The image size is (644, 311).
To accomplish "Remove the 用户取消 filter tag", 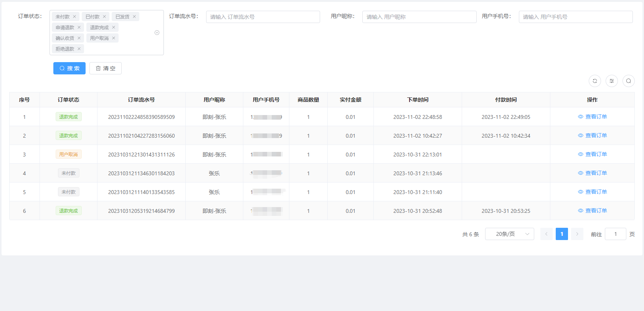I will pyautogui.click(x=114, y=38).
